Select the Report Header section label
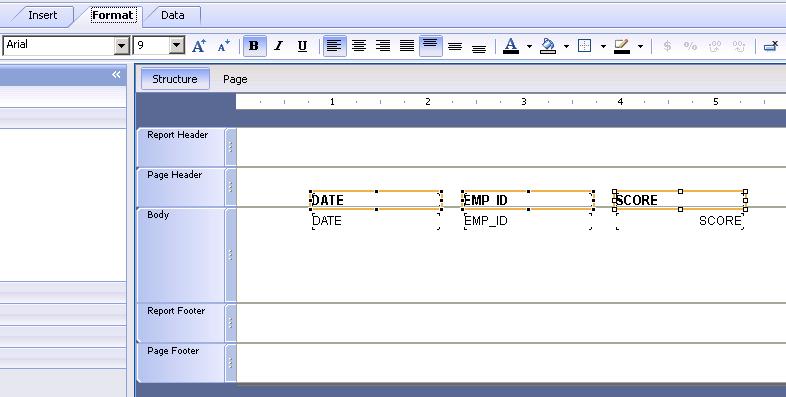This screenshot has height=397, width=786. click(x=177, y=135)
